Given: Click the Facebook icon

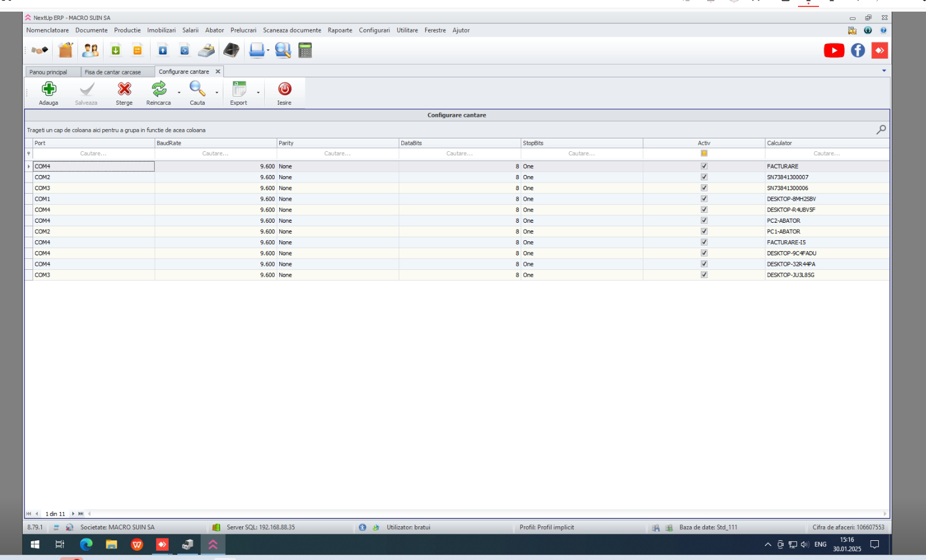Looking at the screenshot, I should 858,51.
